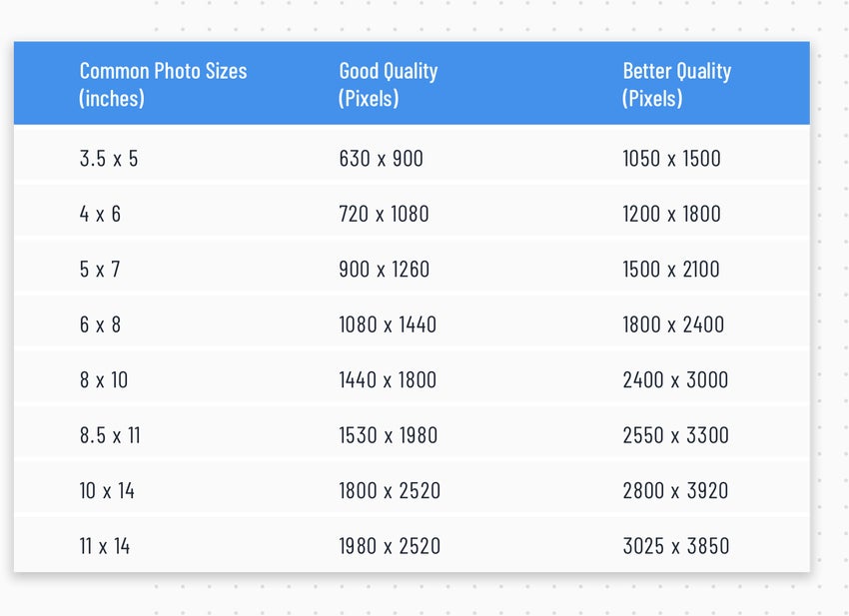Screen dimensions: 849x616
Task: Click the "2400 x 3000" better quality cell
Action: [675, 380]
